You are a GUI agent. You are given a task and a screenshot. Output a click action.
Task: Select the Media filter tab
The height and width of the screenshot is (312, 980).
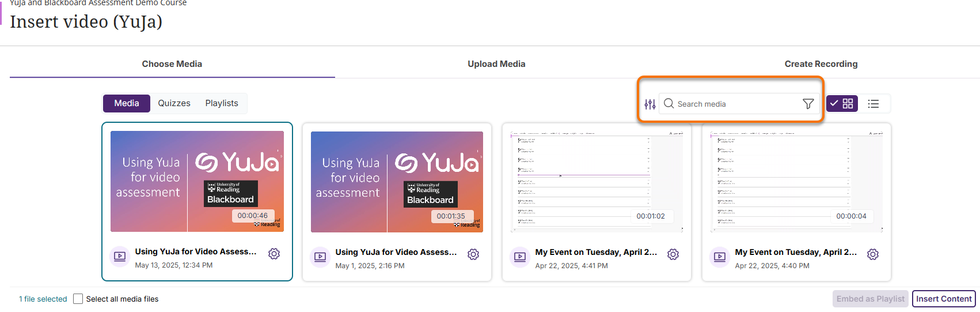click(127, 103)
